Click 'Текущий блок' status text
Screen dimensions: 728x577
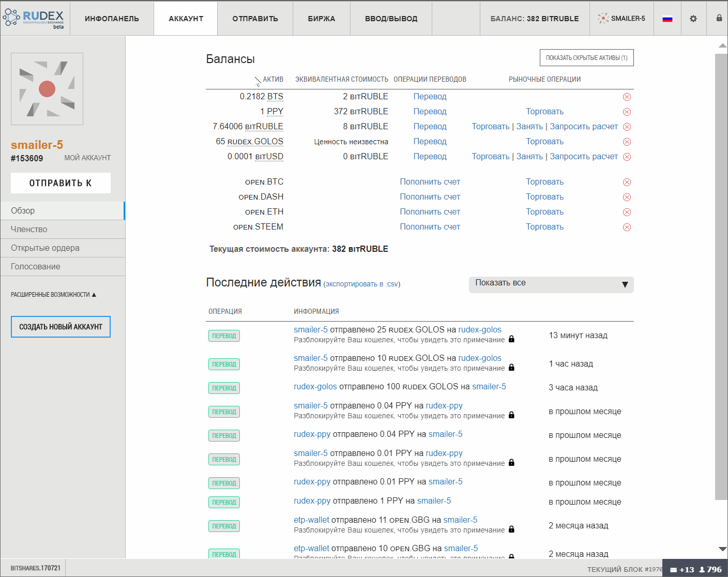625,569
